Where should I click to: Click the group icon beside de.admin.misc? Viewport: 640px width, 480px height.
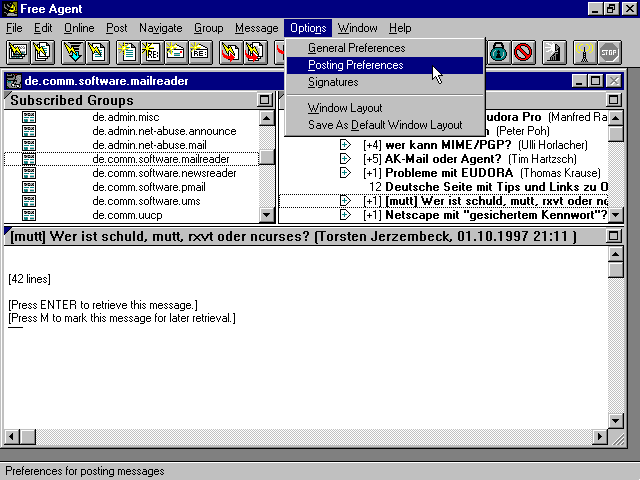29,117
